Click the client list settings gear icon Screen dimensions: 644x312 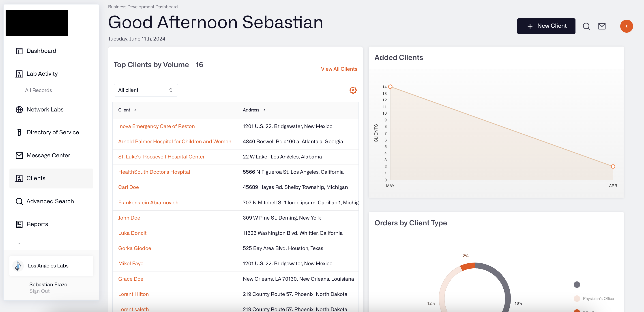coord(353,90)
